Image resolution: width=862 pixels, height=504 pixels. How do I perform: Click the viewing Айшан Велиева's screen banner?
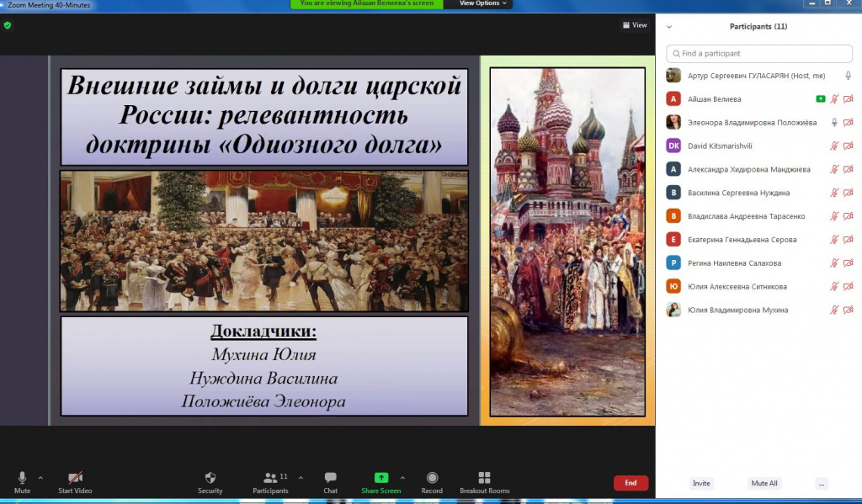367,3
